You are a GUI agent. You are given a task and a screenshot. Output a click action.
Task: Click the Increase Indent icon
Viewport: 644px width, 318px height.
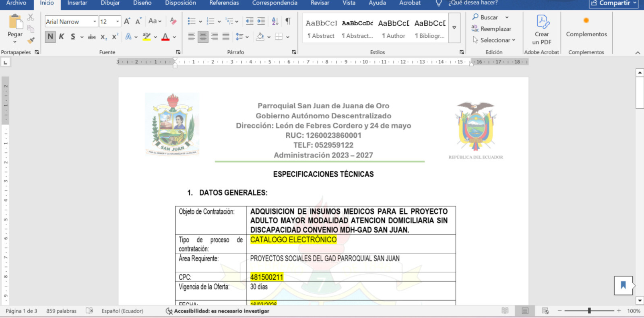coord(261,21)
